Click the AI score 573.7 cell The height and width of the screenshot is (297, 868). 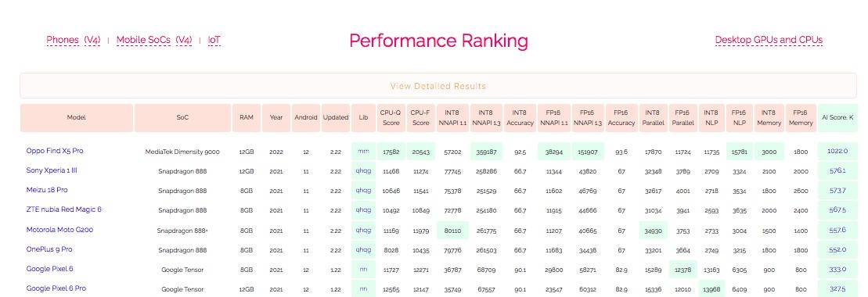click(x=837, y=190)
